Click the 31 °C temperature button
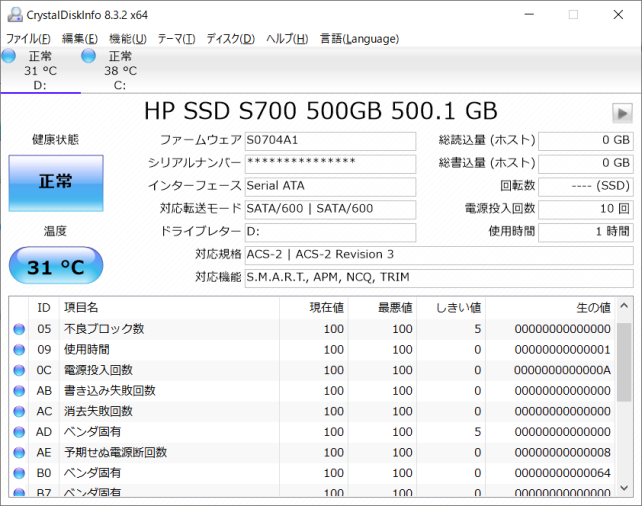642x506 pixels. coord(55,267)
